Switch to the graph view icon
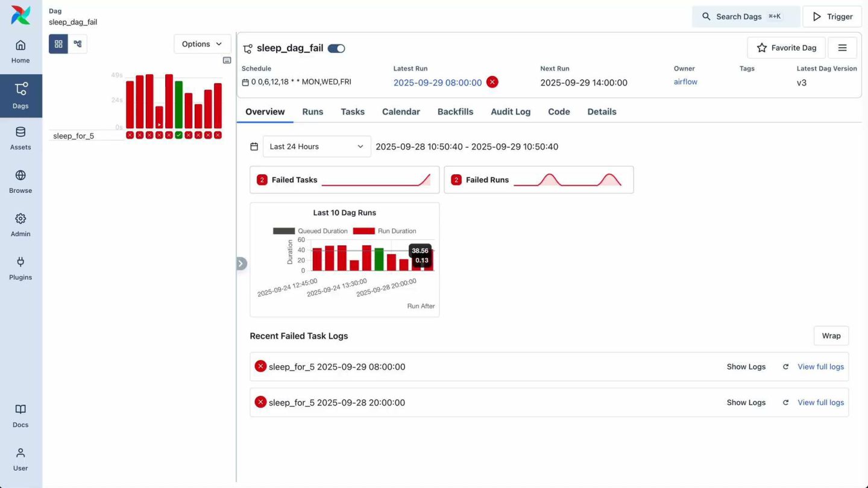Viewport: 868px width, 488px height. (78, 44)
